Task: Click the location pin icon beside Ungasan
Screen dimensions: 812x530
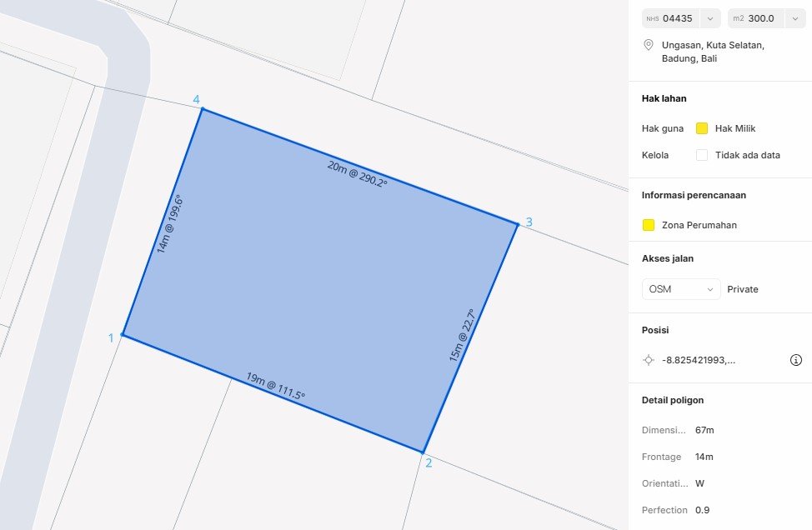Action: [649, 45]
